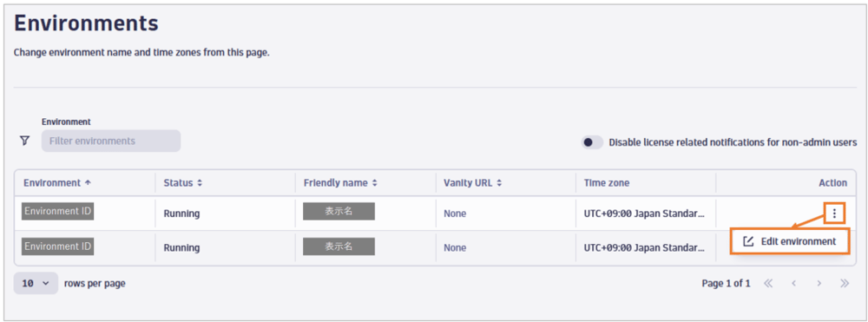Click the Filter environments input field
The image size is (868, 322).
(x=111, y=141)
